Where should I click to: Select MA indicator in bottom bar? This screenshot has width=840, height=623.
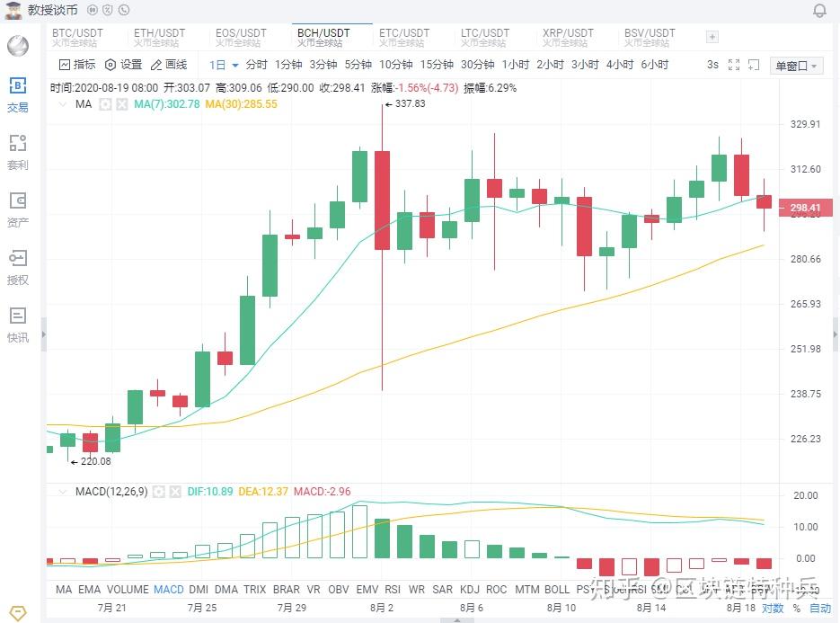click(x=64, y=589)
